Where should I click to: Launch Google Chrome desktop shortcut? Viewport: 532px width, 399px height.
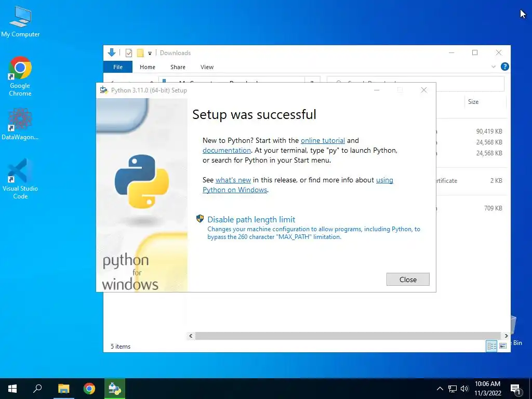point(20,76)
